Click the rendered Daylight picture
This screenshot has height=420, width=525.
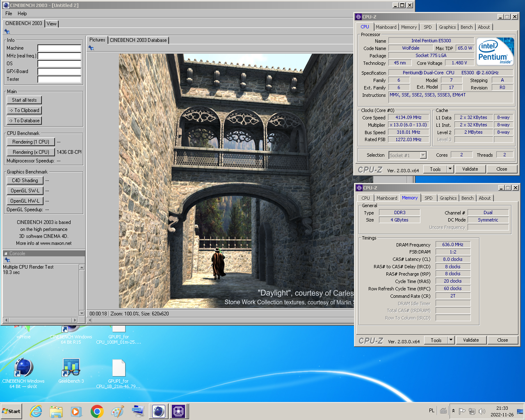point(236,181)
